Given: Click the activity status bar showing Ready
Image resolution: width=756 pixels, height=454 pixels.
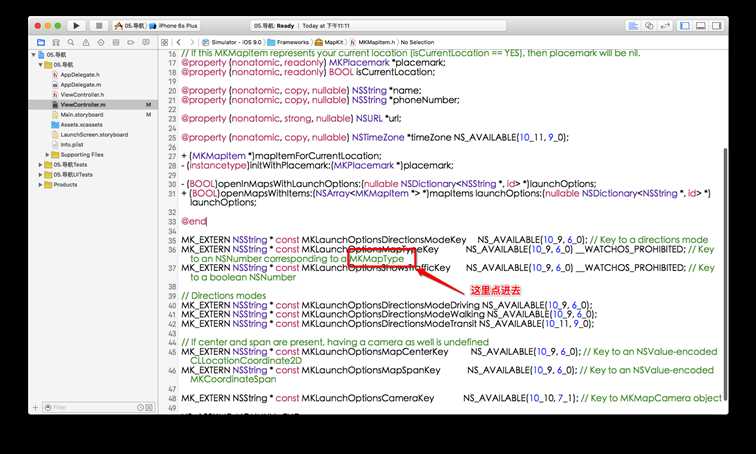Looking at the screenshot, I should pos(378,26).
